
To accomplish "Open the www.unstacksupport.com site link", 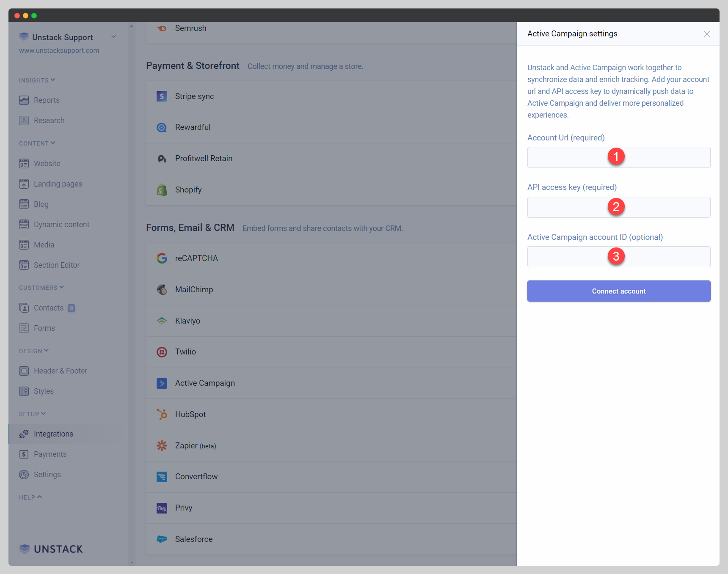I will click(x=59, y=51).
